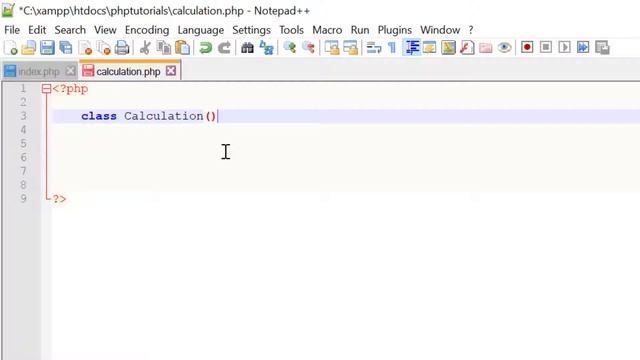640x360 pixels.
Task: Undo the last edit with green arrow
Action: (205, 48)
